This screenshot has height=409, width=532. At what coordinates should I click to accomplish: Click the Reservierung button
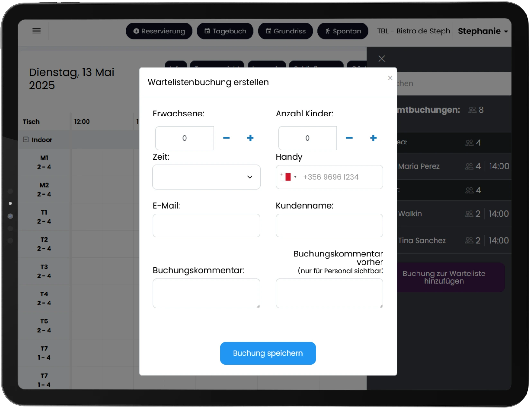[x=159, y=31]
